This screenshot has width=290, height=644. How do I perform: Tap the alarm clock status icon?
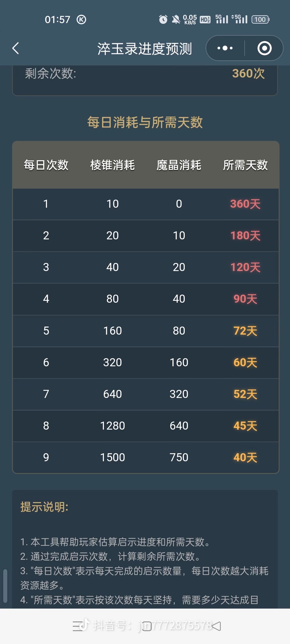pos(163,19)
